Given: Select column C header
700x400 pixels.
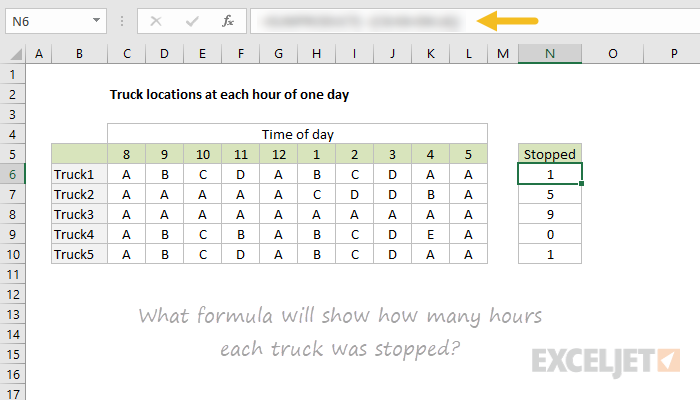Looking at the screenshot, I should [x=127, y=54].
